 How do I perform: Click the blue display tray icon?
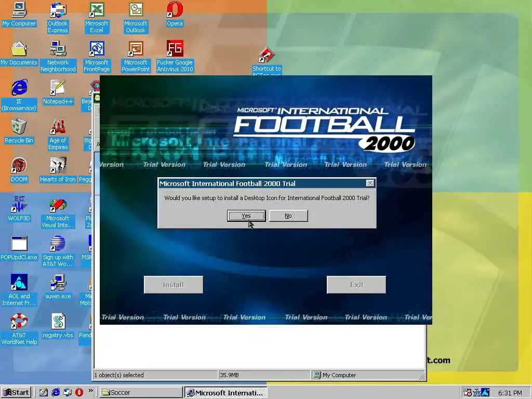486,393
